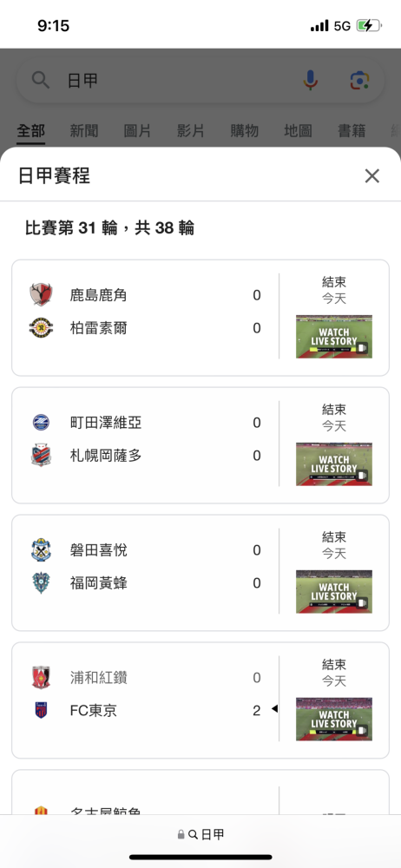
Task: Tap the Urawa Reds (浦和紅鑽) crest
Action: [41, 678]
